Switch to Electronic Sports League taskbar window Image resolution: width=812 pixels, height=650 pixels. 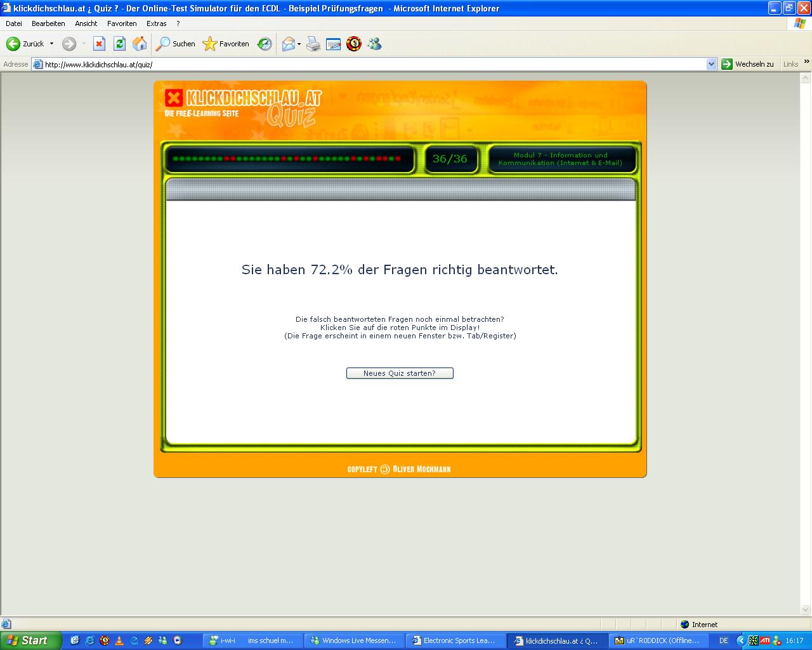coord(455,640)
